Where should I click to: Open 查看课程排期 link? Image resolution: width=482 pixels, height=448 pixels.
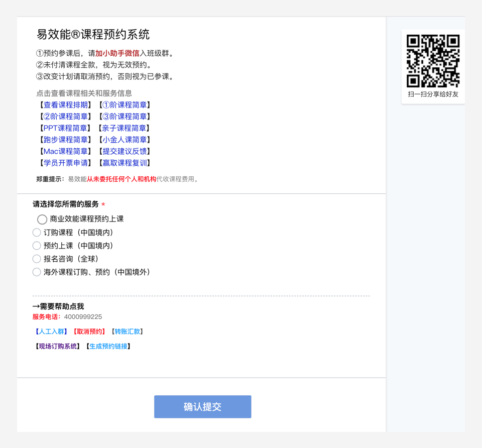65,105
